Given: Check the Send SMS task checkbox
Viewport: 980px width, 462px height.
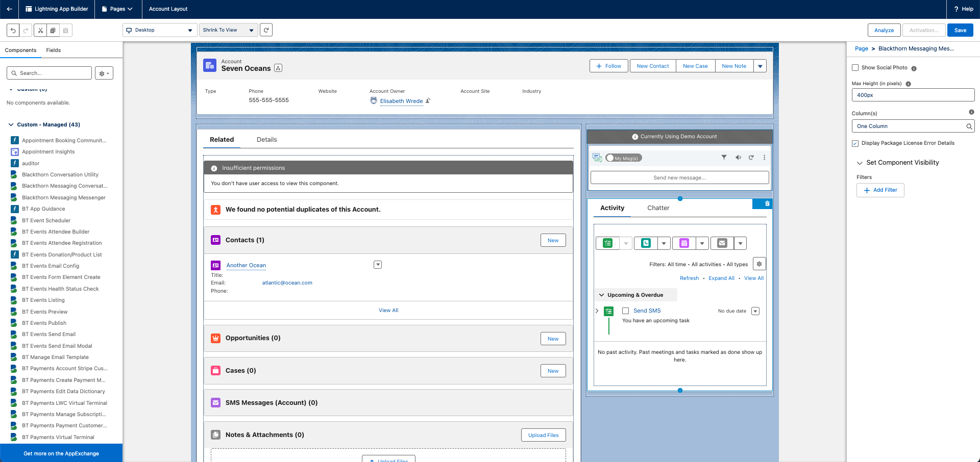Looking at the screenshot, I should coord(625,311).
